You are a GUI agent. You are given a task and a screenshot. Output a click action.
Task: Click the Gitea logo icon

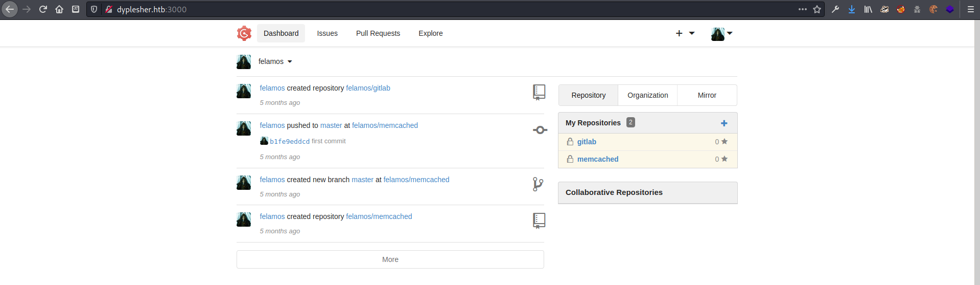[244, 33]
